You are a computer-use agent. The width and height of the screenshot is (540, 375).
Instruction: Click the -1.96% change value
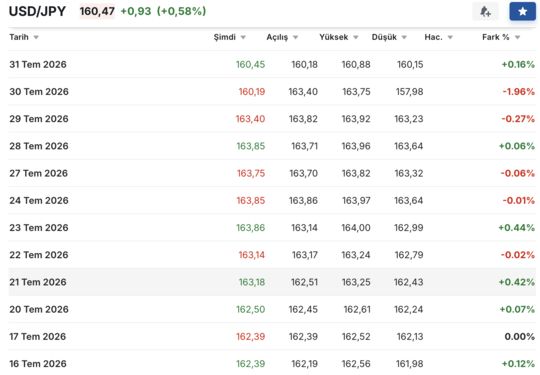519,92
